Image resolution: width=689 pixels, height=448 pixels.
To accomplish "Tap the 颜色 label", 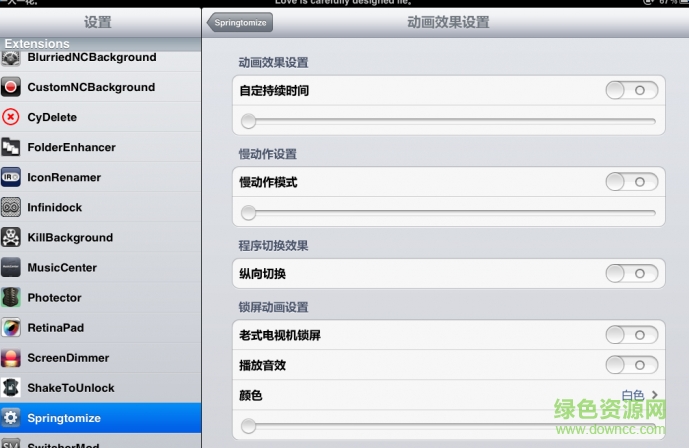I will point(250,395).
